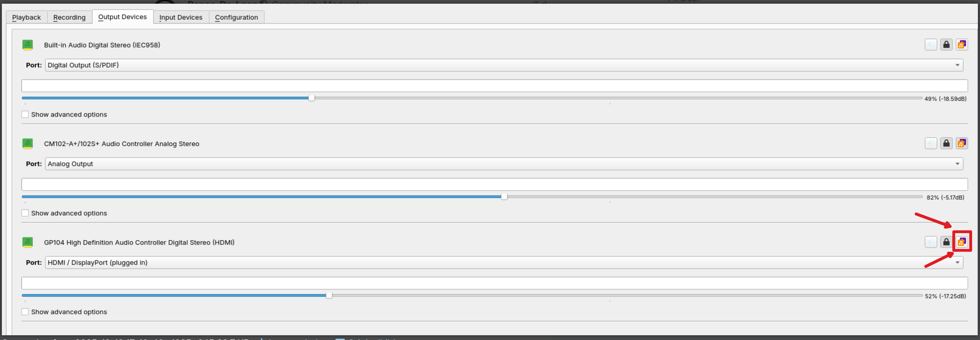The image size is (980, 340).
Task: Enable advanced options for Built-in Audio device
Action: pos(25,114)
